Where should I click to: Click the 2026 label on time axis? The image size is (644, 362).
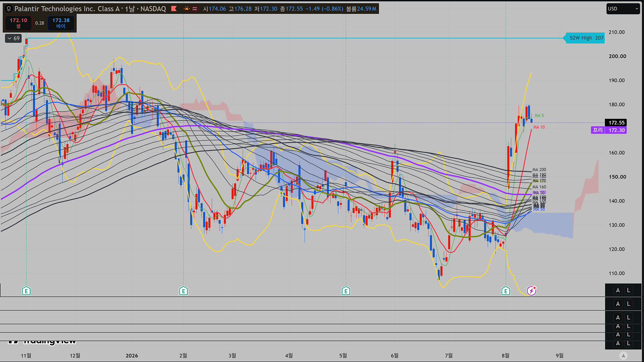pos(132,356)
